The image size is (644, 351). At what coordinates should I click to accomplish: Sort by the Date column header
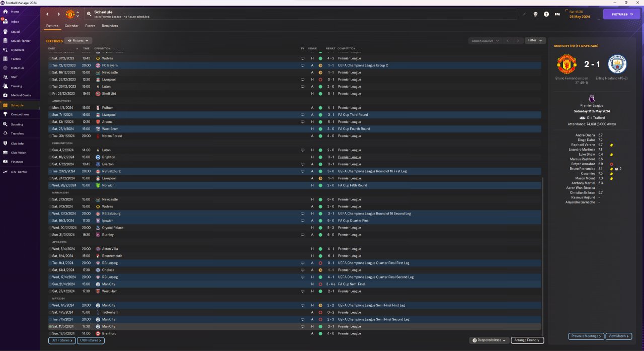[52, 48]
